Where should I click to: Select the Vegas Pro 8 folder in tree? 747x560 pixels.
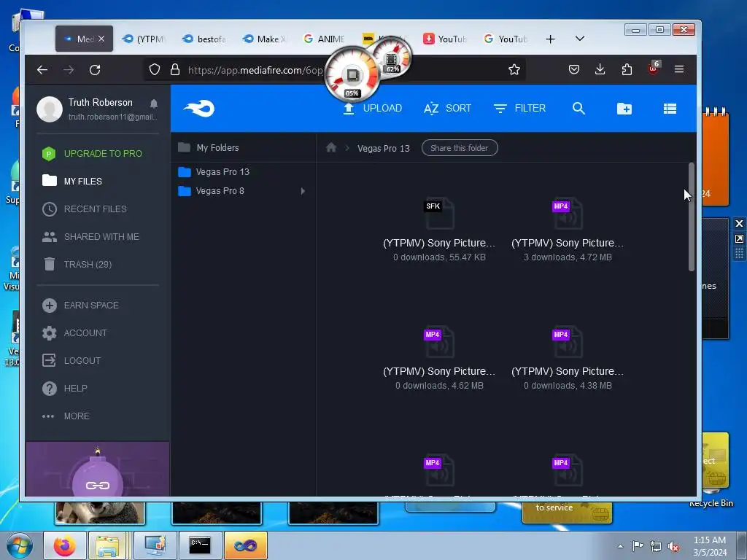point(211,191)
